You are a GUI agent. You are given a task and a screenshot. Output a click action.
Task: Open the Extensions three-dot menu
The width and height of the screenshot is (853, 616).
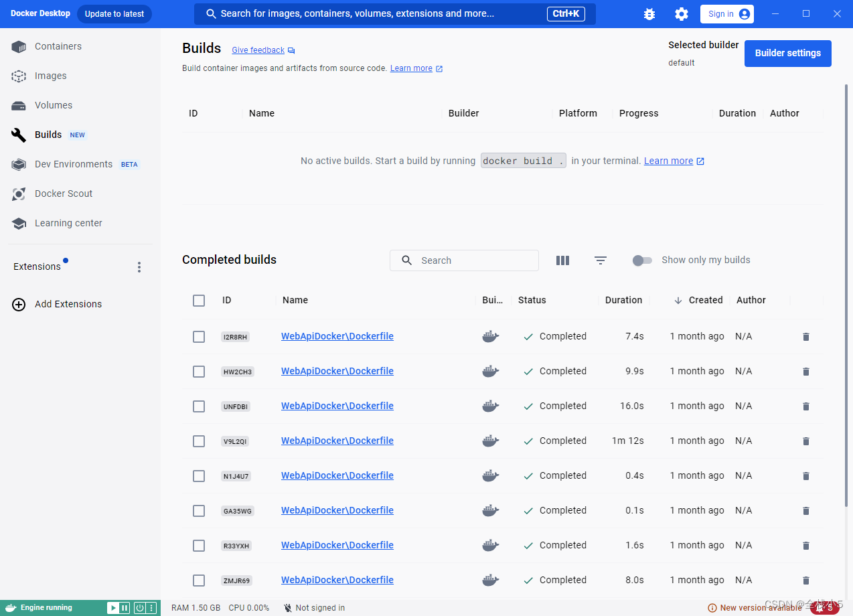coord(139,267)
